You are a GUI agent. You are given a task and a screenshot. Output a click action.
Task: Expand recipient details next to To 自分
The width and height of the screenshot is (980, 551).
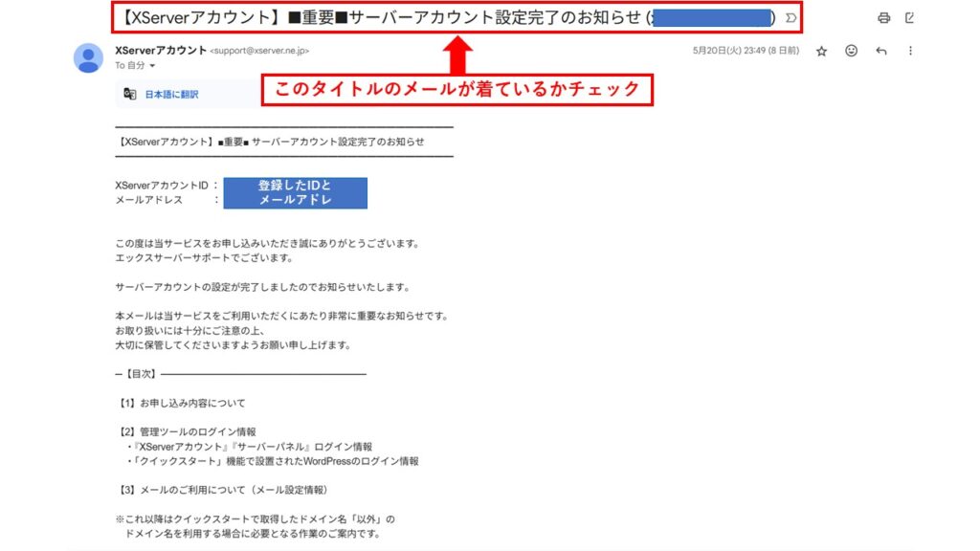tap(152, 66)
